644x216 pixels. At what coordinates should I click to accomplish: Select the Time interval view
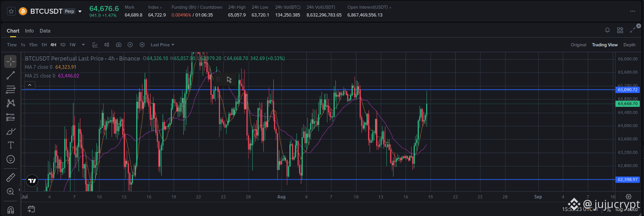pyautogui.click(x=12, y=44)
